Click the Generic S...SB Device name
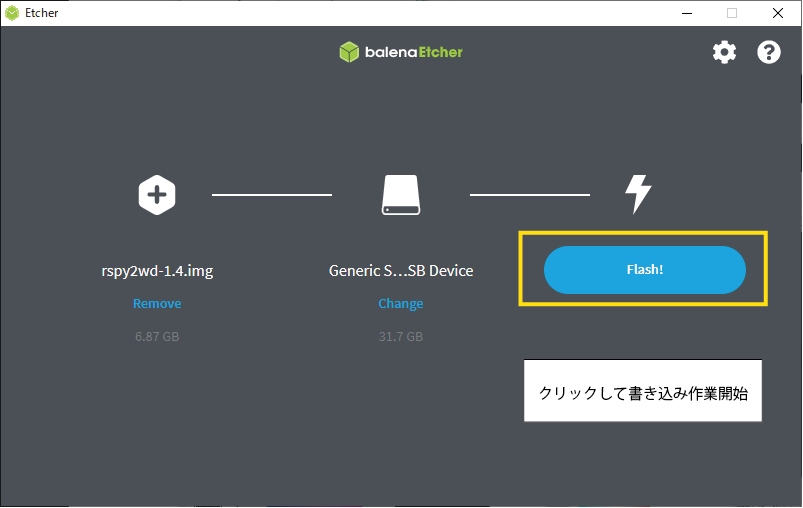Screen dimensions: 803x508 coord(401,270)
